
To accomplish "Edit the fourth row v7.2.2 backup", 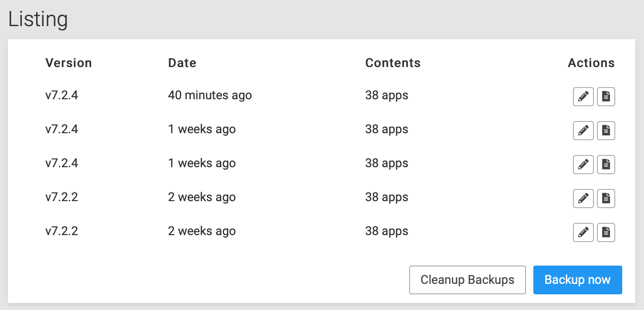I will [583, 199].
